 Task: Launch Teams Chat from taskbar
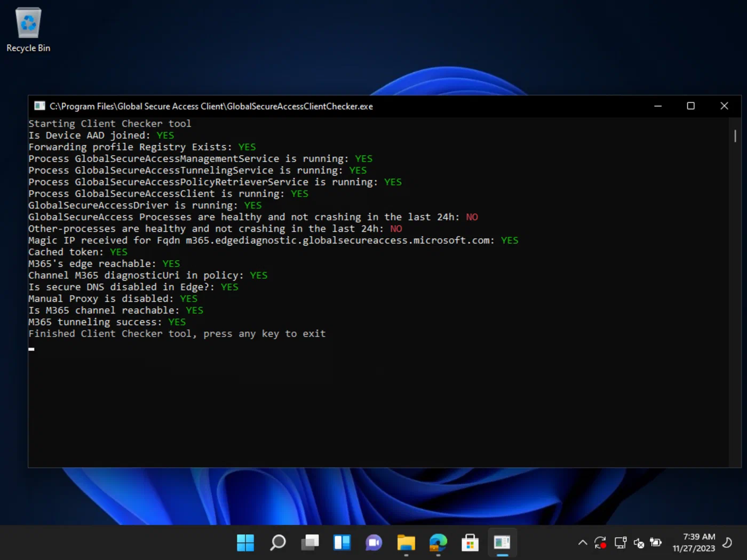[374, 543]
